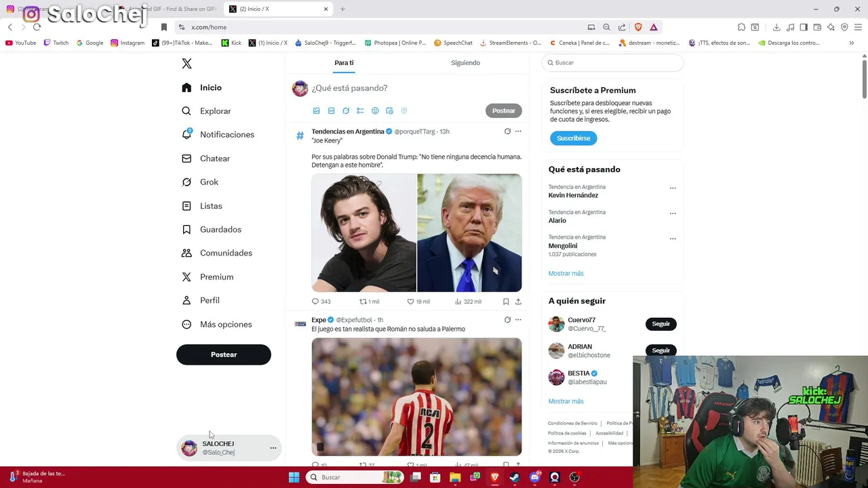Open Twitch bookmark

[56, 43]
